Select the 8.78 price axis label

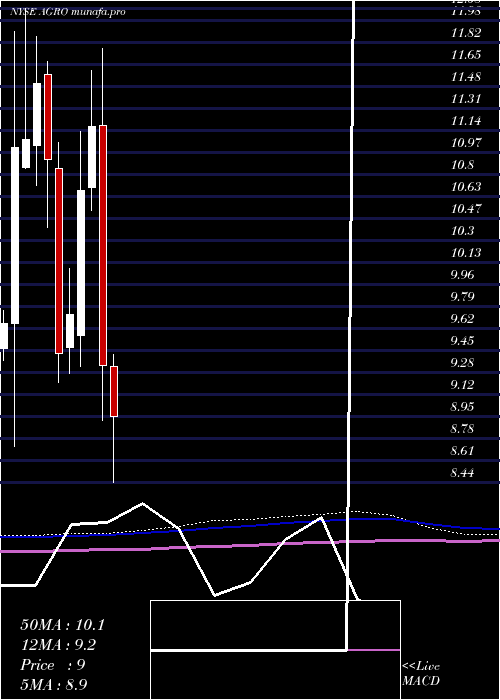point(462,429)
